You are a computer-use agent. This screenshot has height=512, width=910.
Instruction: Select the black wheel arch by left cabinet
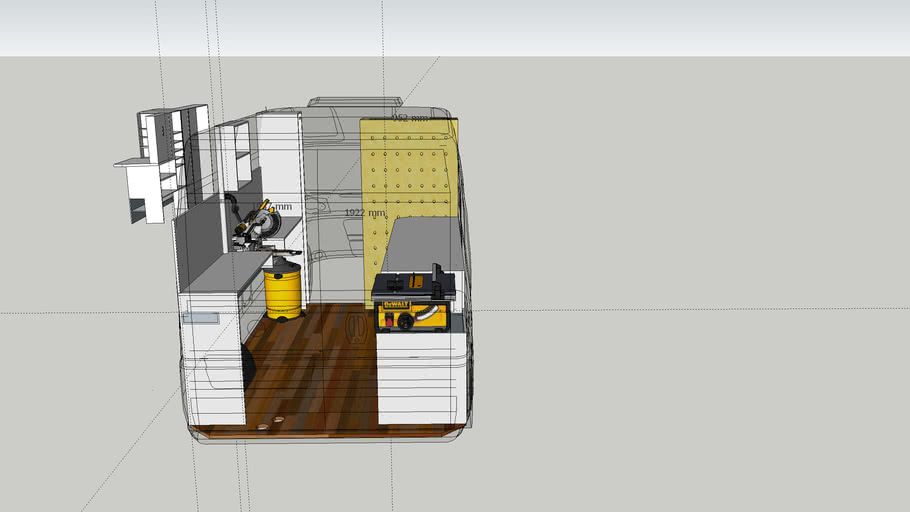pos(248,368)
